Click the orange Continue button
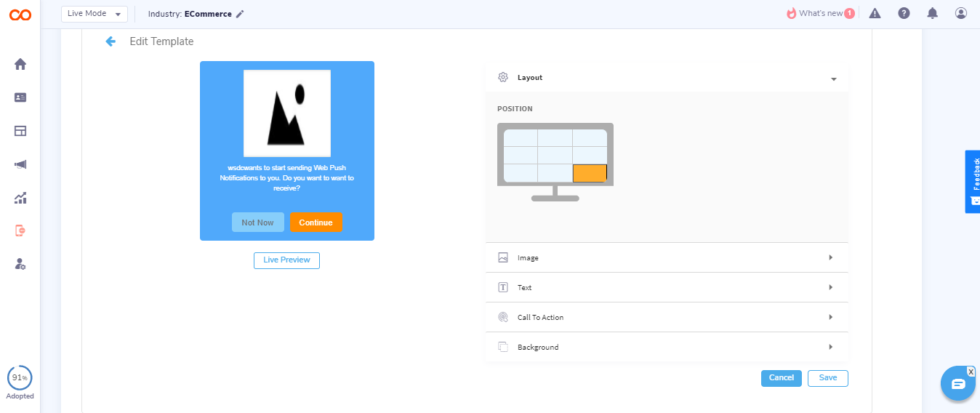 [x=316, y=222]
